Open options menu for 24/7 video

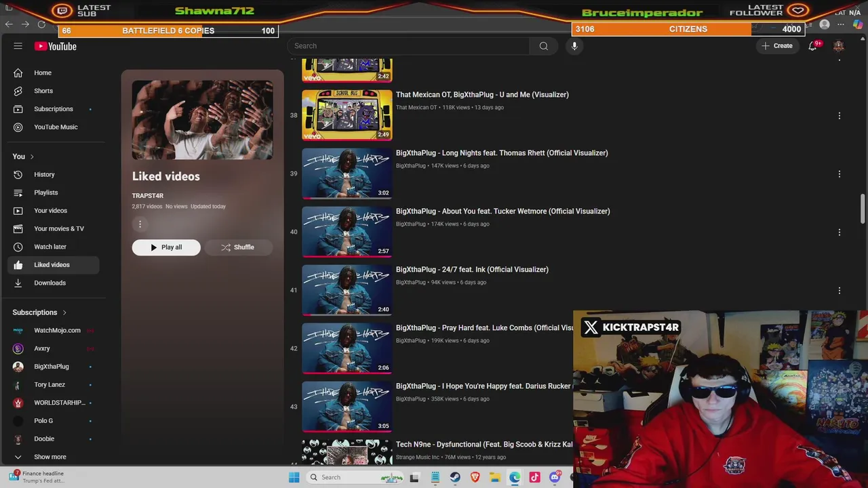(x=839, y=291)
